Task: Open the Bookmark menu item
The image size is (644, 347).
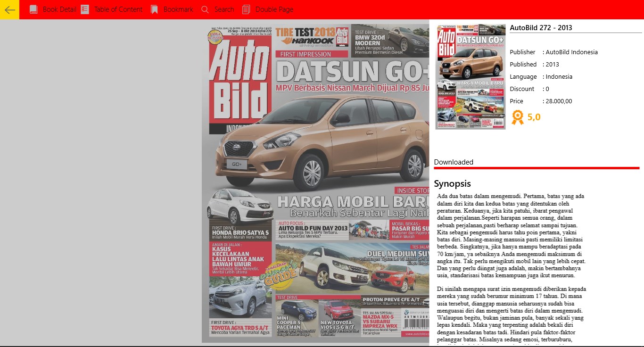Action: [178, 9]
